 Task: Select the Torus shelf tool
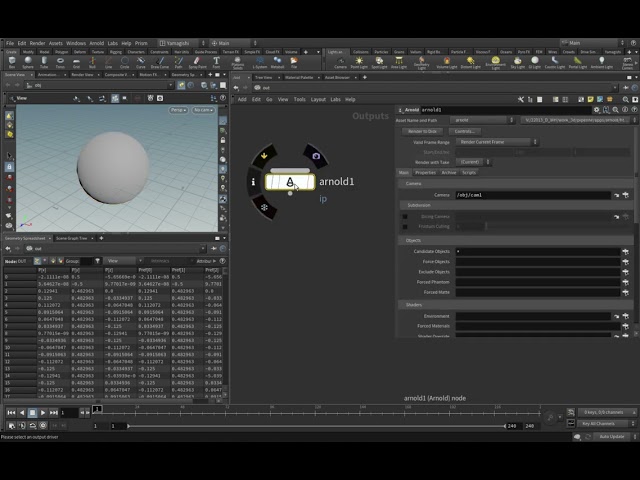[x=60, y=62]
